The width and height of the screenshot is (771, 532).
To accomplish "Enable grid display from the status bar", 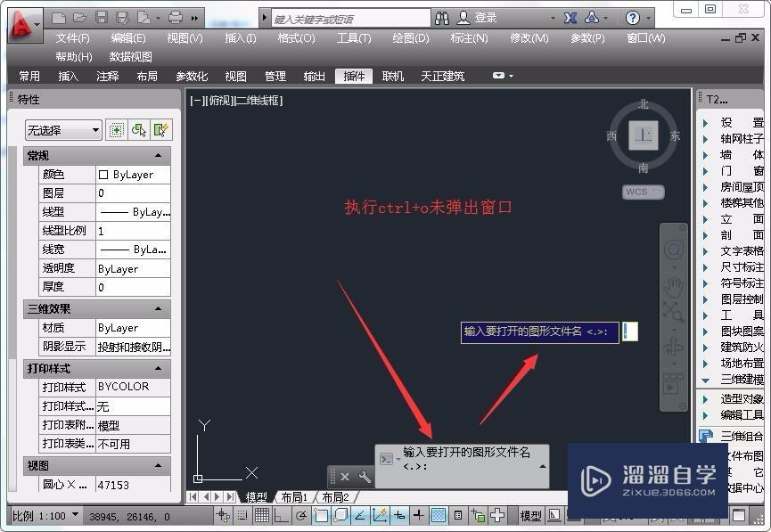I will click(x=262, y=515).
